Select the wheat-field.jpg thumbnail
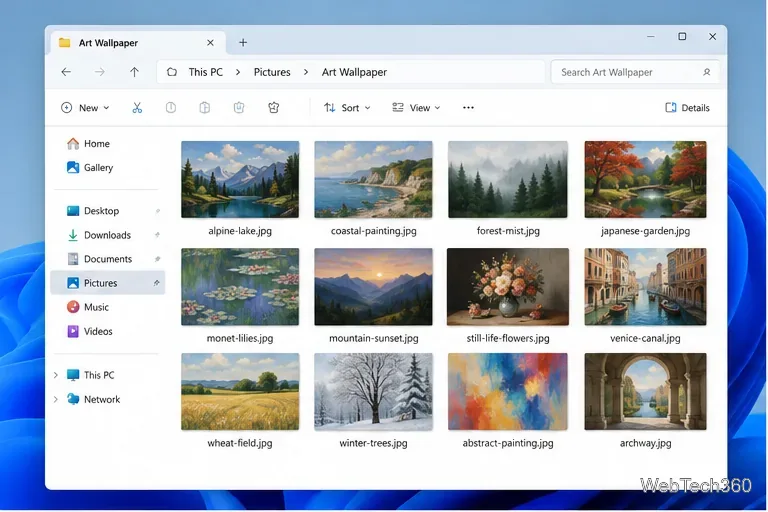This screenshot has height=512, width=768. 240,391
